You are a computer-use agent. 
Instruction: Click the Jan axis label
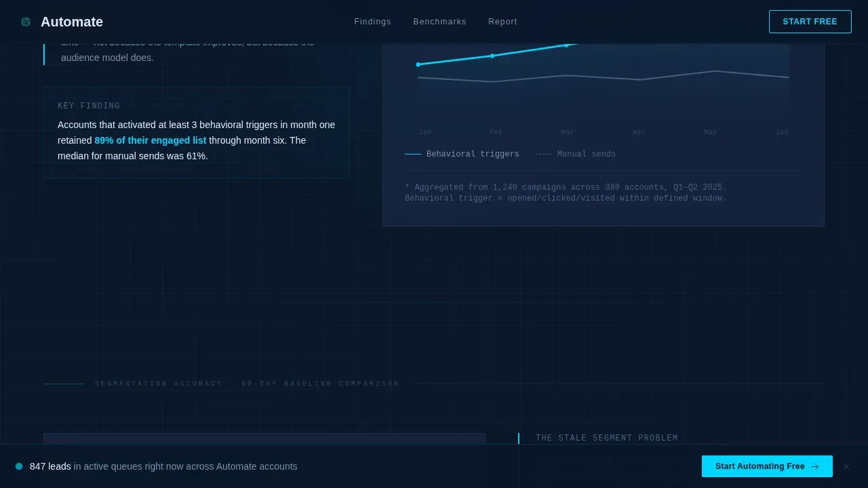point(425,132)
